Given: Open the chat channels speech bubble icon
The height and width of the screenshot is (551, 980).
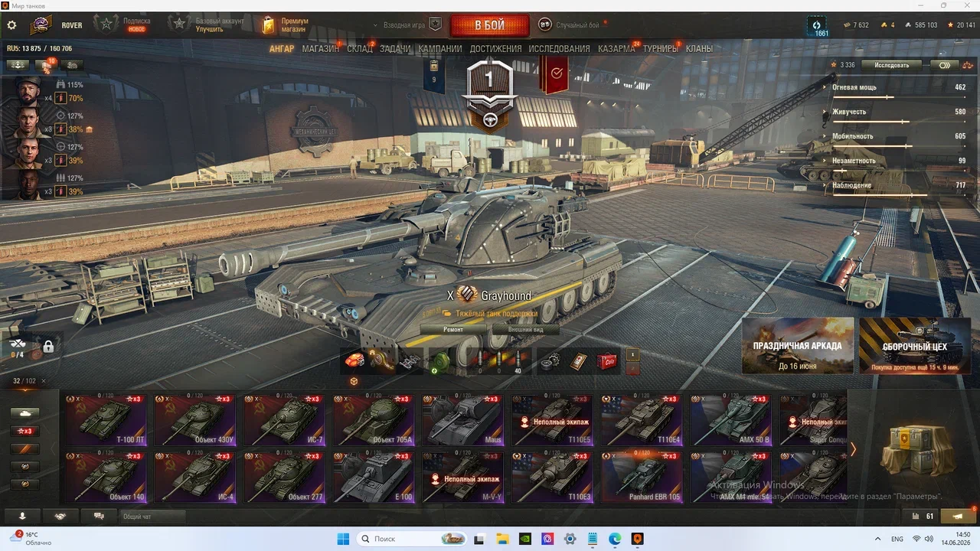Looking at the screenshot, I should point(98,516).
